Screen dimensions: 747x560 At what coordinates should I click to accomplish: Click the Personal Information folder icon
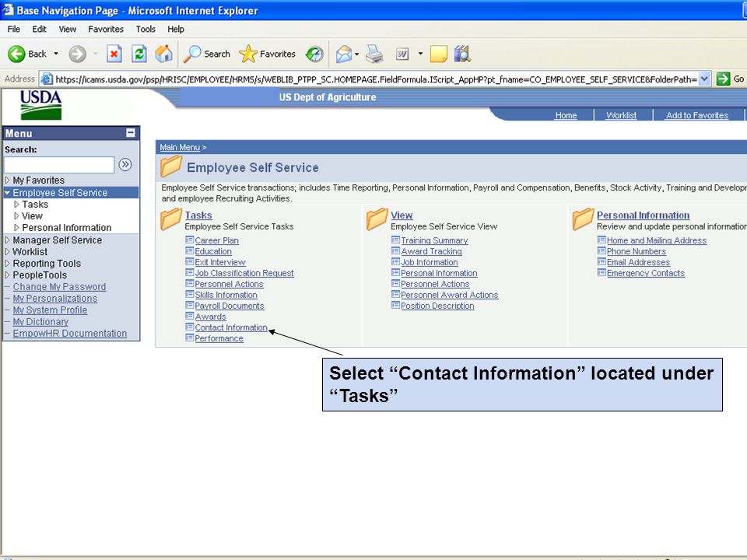click(583, 219)
